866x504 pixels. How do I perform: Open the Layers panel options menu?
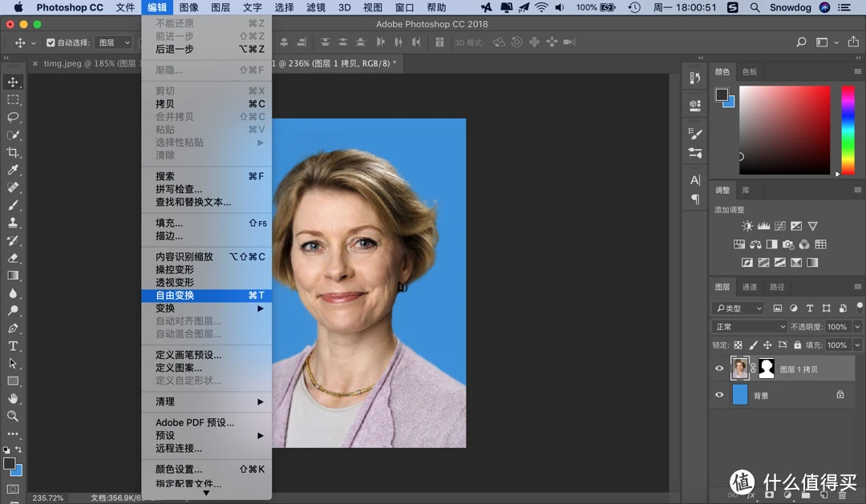click(x=857, y=287)
